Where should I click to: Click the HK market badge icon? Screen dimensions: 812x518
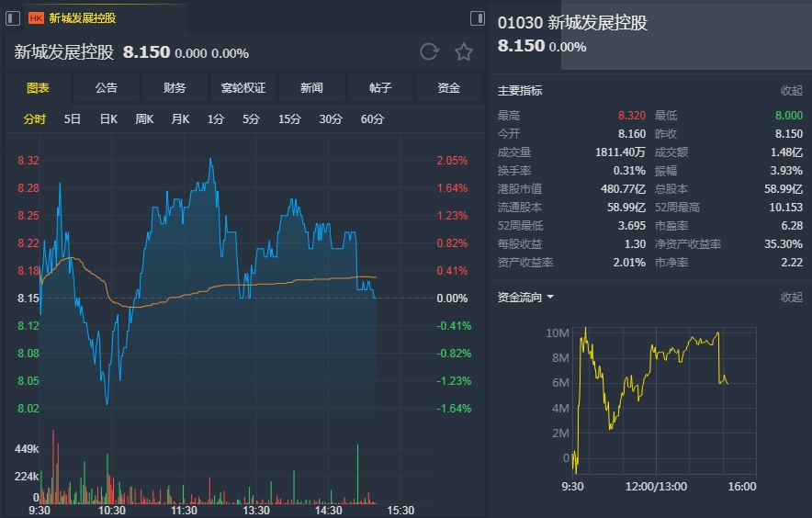click(36, 17)
